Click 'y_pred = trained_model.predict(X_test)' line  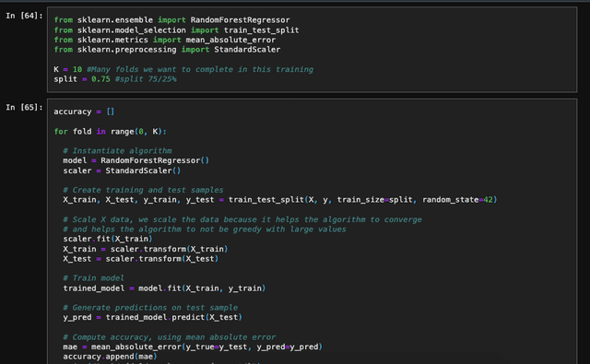pos(152,317)
